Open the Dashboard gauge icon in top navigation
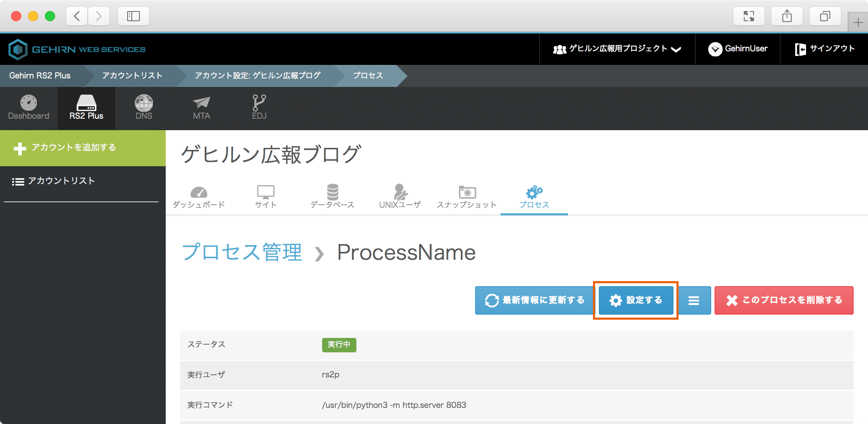Viewport: 868px width, 424px height. [x=28, y=103]
